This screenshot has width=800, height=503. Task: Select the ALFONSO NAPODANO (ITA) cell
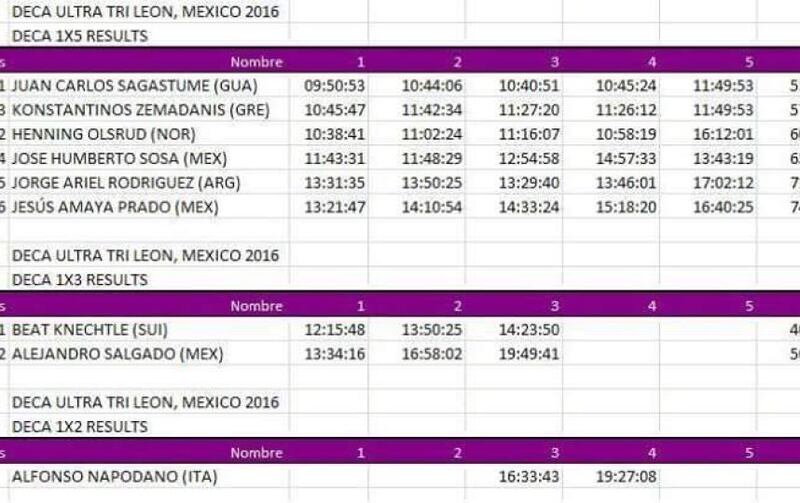click(x=149, y=476)
